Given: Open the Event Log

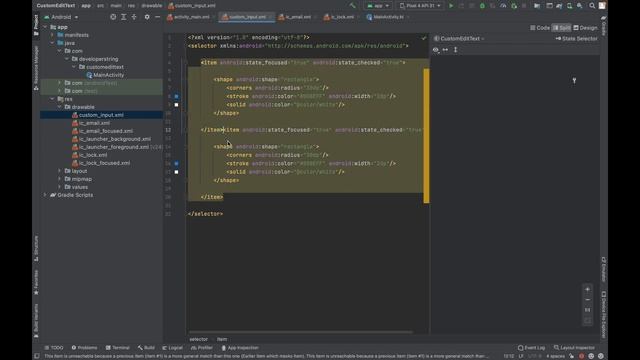Looking at the screenshot, I should [x=531, y=348].
